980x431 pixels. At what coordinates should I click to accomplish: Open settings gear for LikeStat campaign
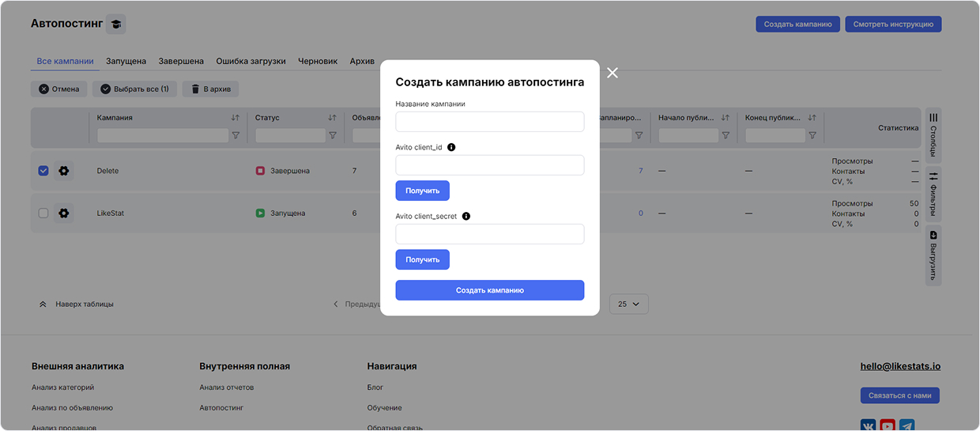click(64, 213)
